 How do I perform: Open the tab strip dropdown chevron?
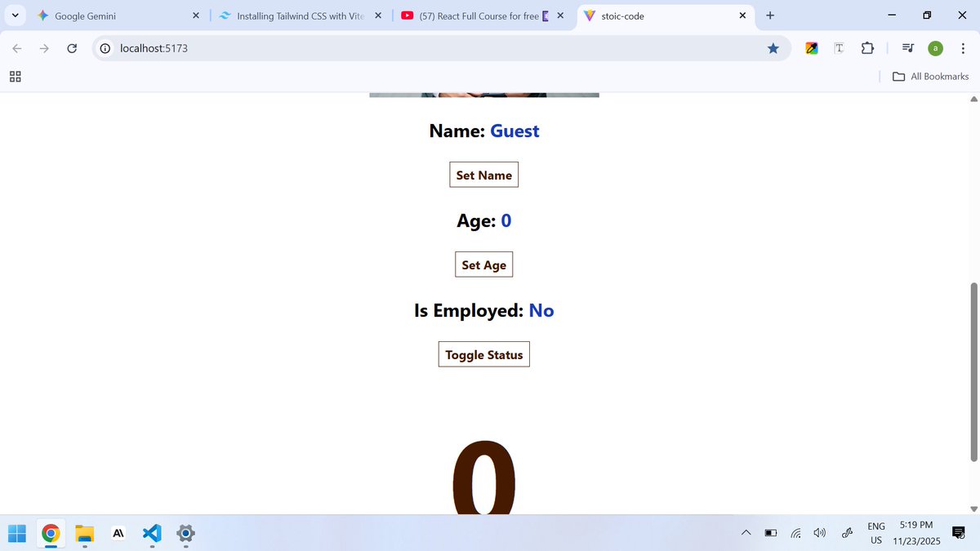tap(15, 15)
